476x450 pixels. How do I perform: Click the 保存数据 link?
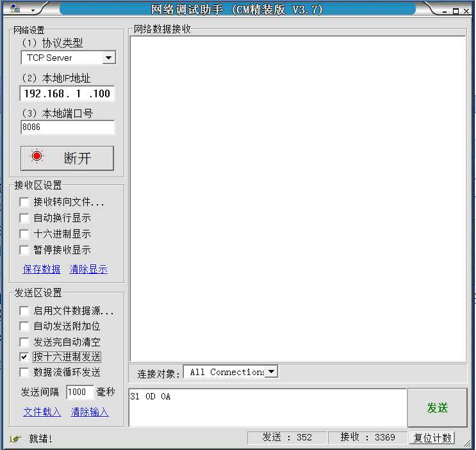point(42,269)
